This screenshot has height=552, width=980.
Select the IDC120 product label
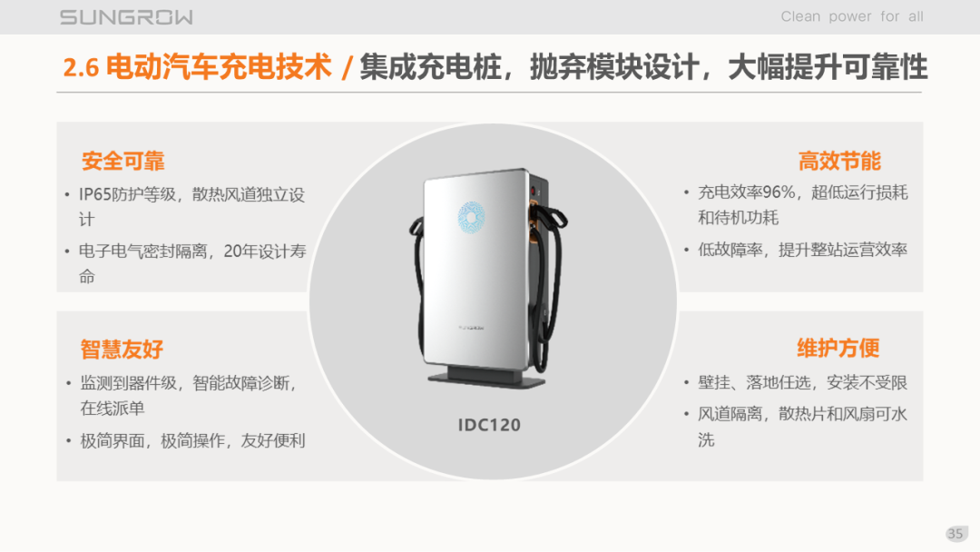(489, 425)
